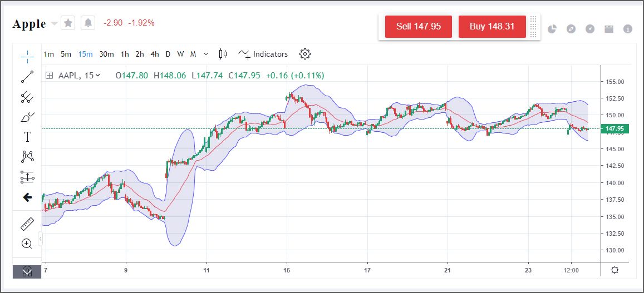Viewport: 644px width, 293px height.
Task: Click the Buy 148.31 button
Action: pyautogui.click(x=492, y=27)
